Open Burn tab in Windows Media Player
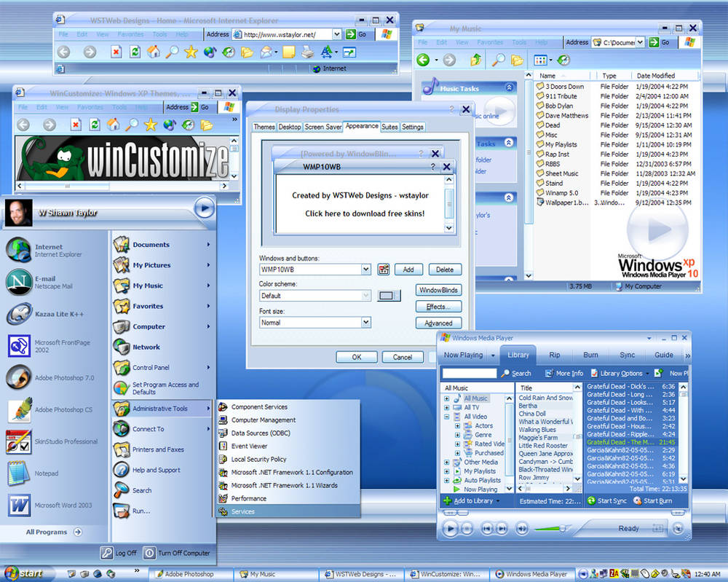The height and width of the screenshot is (582, 728). tap(590, 355)
